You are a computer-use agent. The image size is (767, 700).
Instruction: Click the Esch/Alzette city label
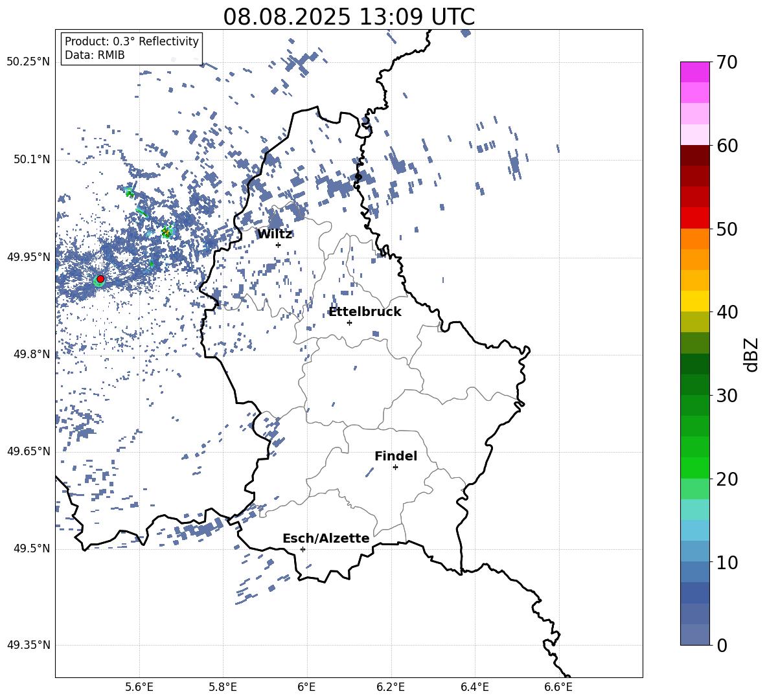point(326,539)
